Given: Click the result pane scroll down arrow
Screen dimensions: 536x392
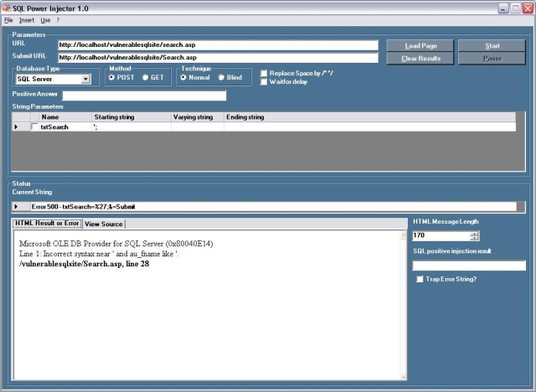Looking at the screenshot, I should [404, 377].
